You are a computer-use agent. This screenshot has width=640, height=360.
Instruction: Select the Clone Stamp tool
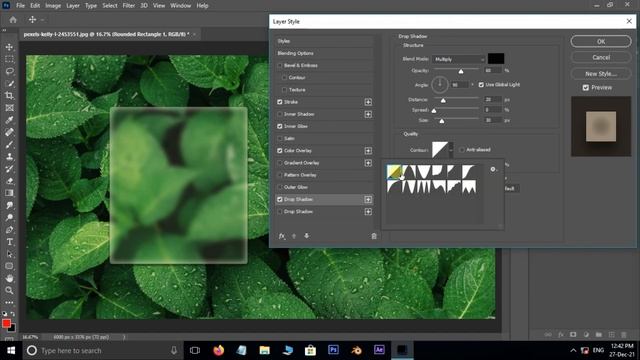[x=9, y=157]
